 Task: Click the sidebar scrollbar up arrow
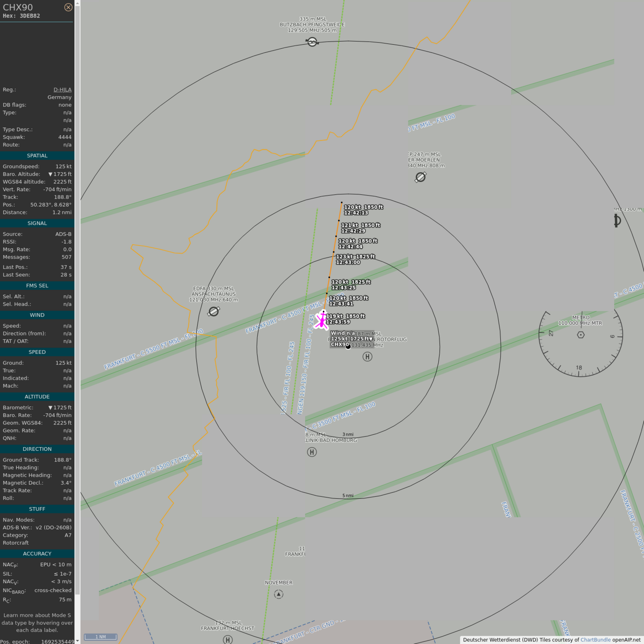click(x=77, y=3)
